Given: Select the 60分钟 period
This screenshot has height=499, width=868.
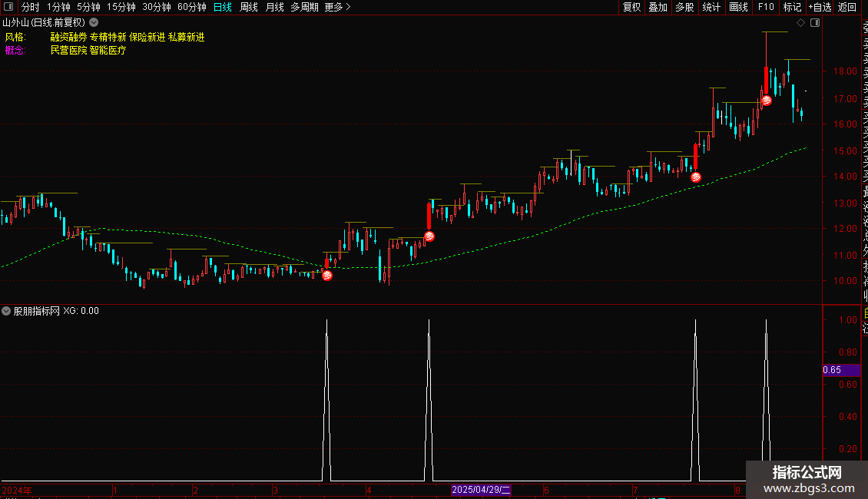Looking at the screenshot, I should (x=192, y=7).
